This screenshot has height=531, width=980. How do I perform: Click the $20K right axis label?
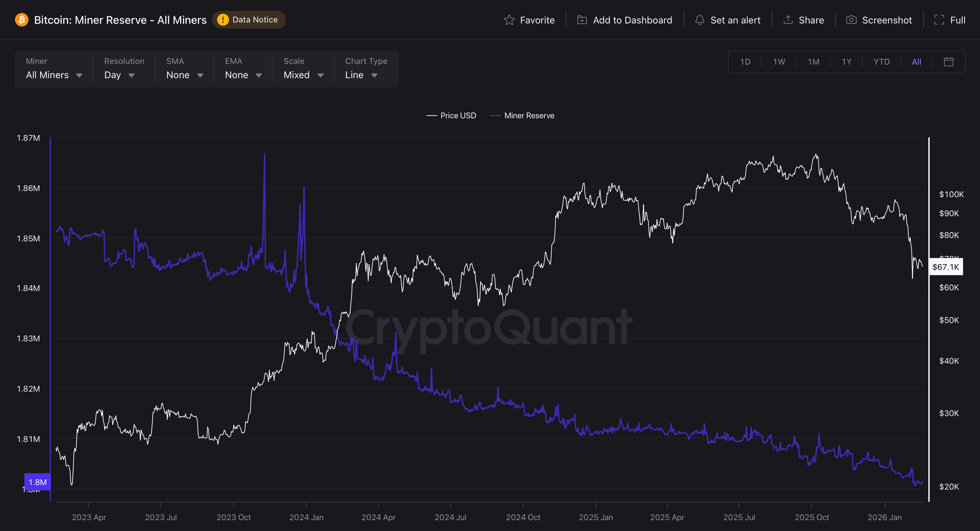pyautogui.click(x=949, y=486)
